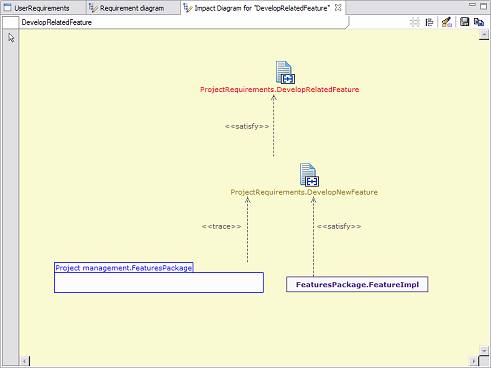Click the horizontal scrollbar right arrow
The height and width of the screenshot is (368, 491).
(473, 361)
